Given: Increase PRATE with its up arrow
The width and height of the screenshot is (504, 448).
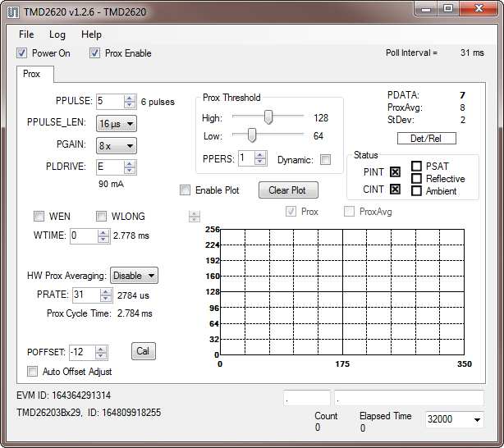Looking at the screenshot, I should point(106,292).
